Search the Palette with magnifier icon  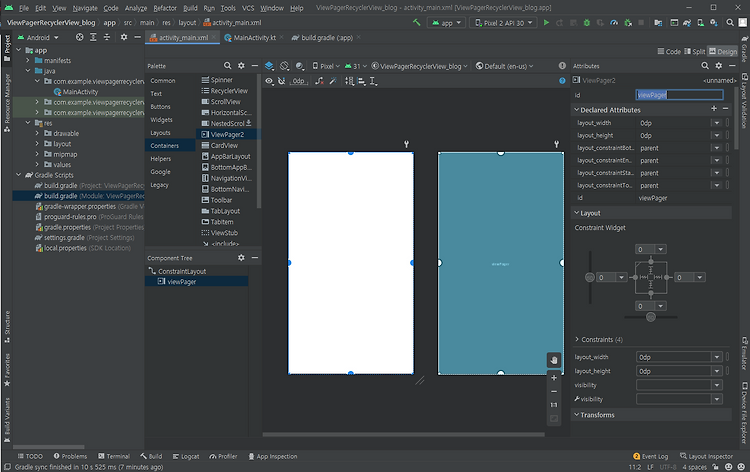pyautogui.click(x=228, y=66)
